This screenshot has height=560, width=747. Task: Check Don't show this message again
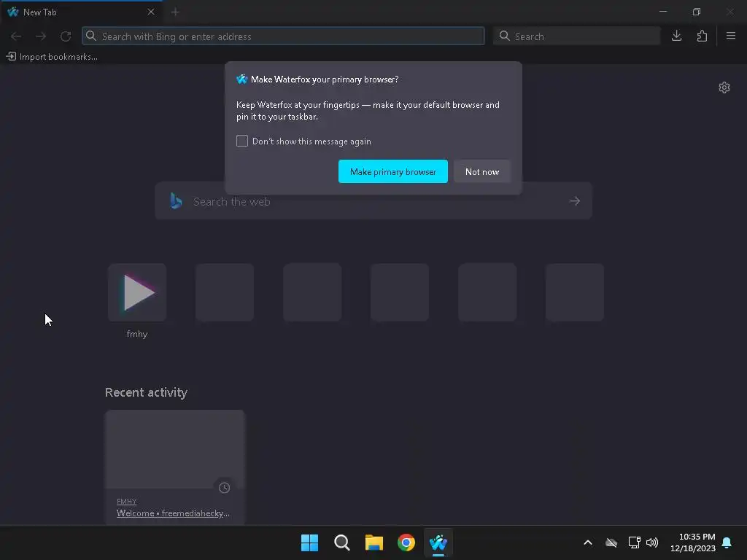click(242, 141)
